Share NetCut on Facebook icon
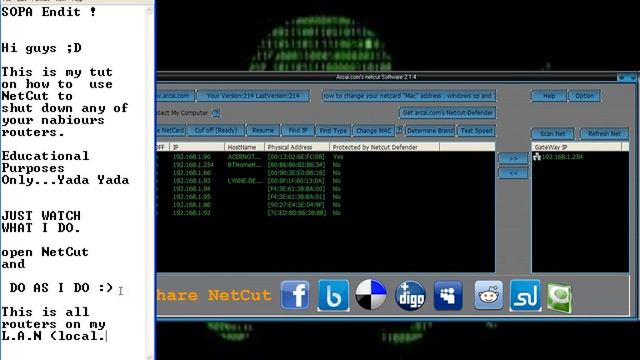The image size is (640, 360). pos(295,295)
